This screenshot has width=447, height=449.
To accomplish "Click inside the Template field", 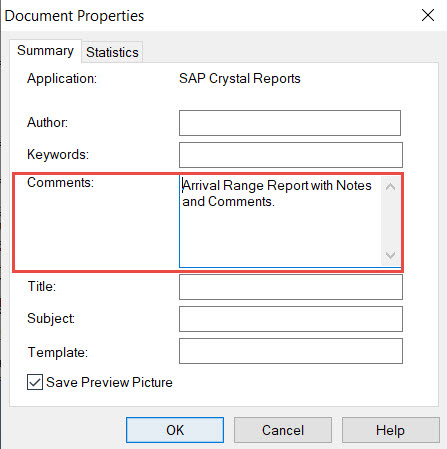I will coord(291,351).
